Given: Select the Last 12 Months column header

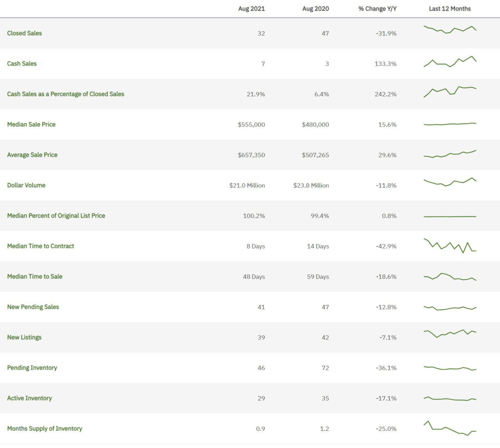Looking at the screenshot, I should pyautogui.click(x=450, y=8).
